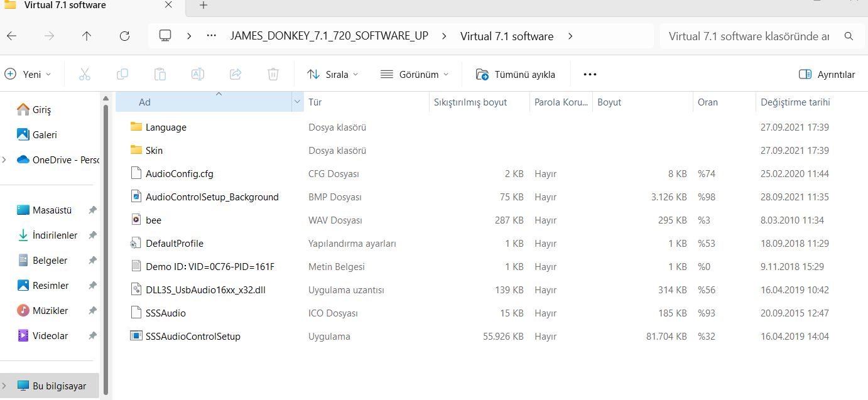Open the three-dots more options menu

point(590,74)
